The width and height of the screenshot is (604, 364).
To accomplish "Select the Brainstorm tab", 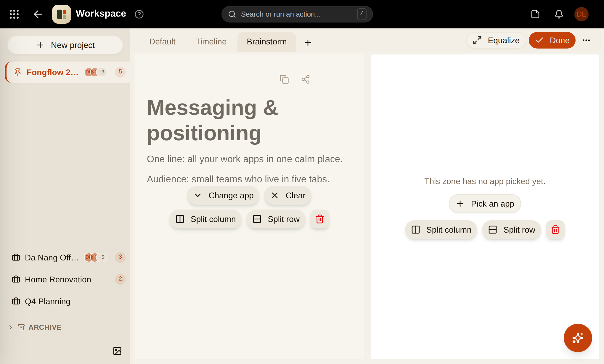I will click(267, 42).
